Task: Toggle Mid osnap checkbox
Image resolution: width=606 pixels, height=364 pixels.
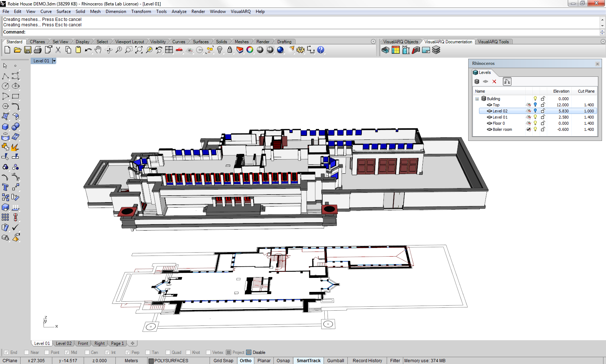Action: (67, 352)
